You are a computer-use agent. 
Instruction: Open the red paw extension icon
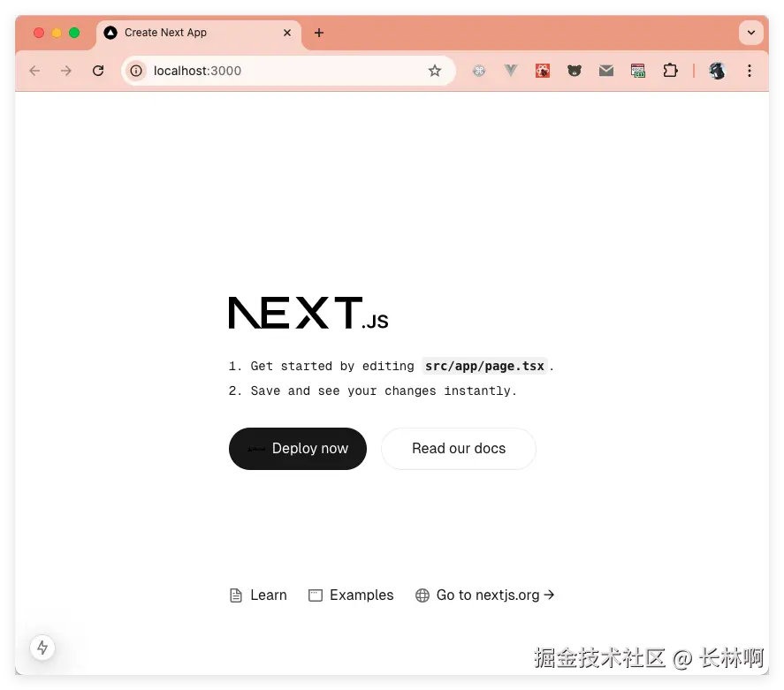(x=543, y=71)
